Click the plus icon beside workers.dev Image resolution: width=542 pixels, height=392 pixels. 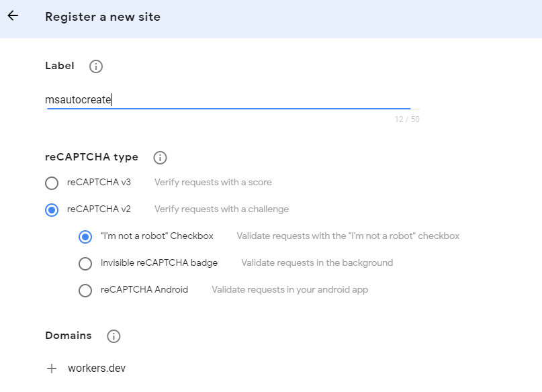(x=52, y=369)
